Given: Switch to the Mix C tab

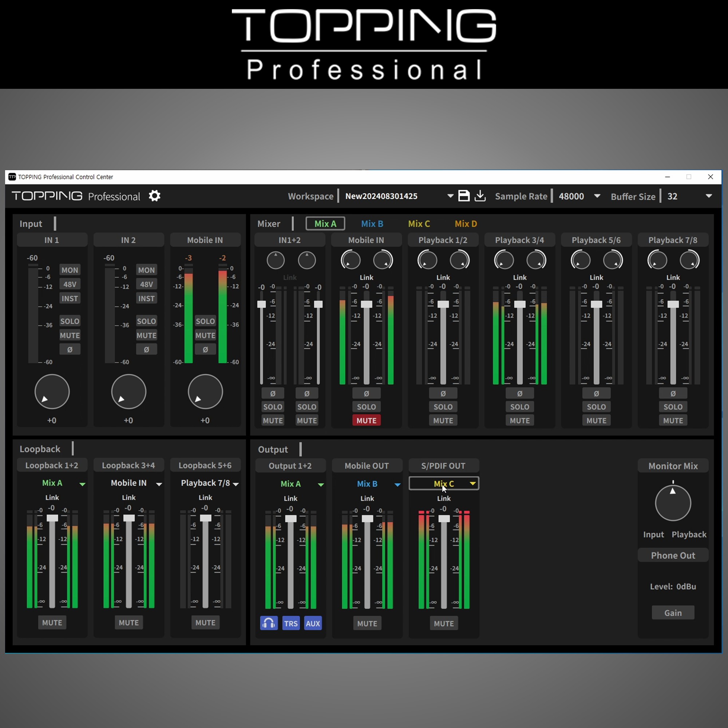Looking at the screenshot, I should pyautogui.click(x=419, y=223).
